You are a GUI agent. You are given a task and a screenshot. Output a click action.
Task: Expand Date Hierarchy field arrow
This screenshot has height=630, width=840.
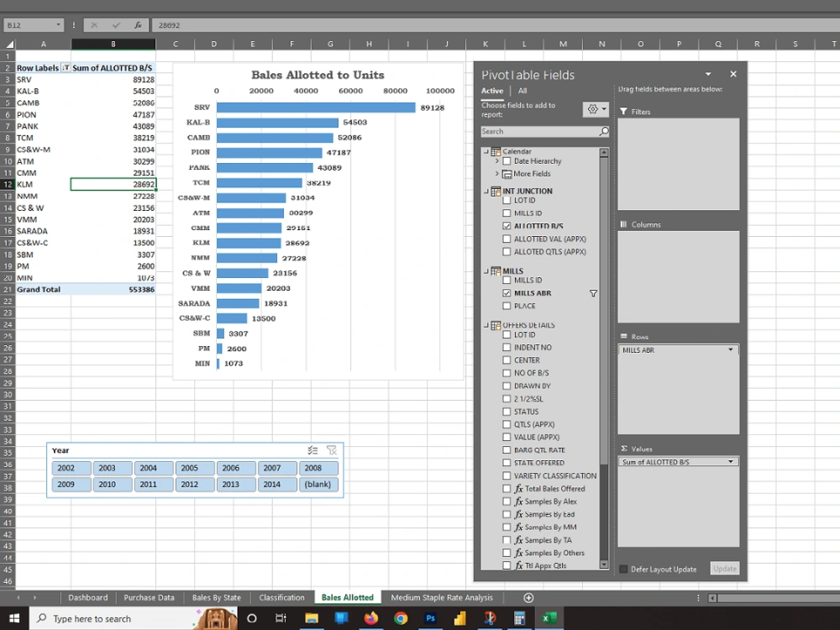[496, 160]
